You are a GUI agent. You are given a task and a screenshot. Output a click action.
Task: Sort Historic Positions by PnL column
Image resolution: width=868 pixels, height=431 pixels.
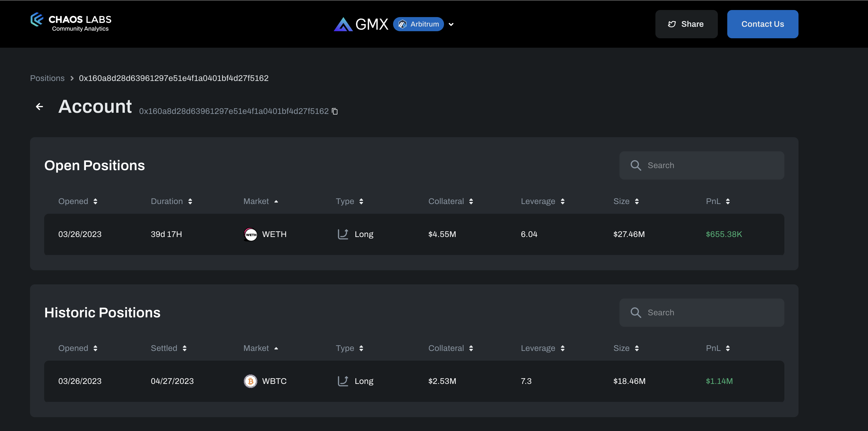[x=728, y=349]
